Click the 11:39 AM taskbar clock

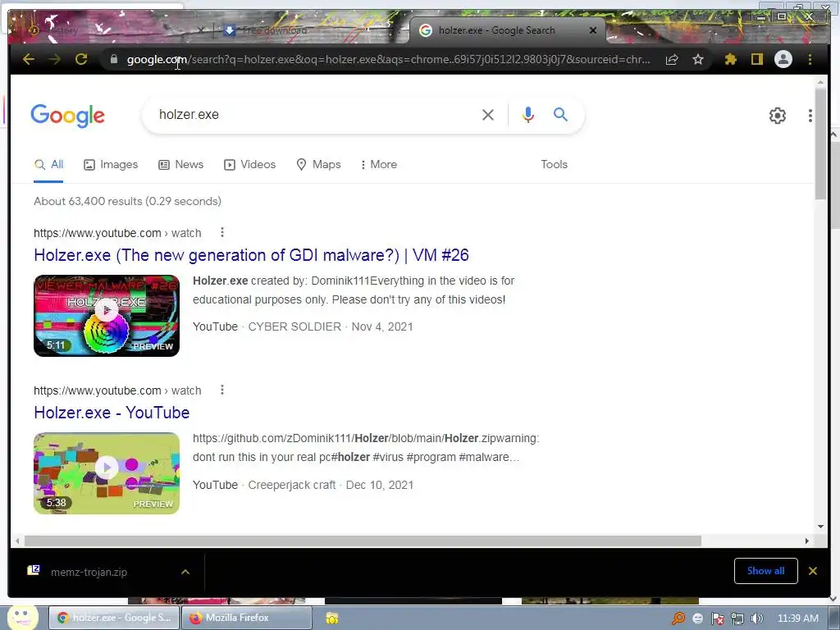pyautogui.click(x=797, y=619)
